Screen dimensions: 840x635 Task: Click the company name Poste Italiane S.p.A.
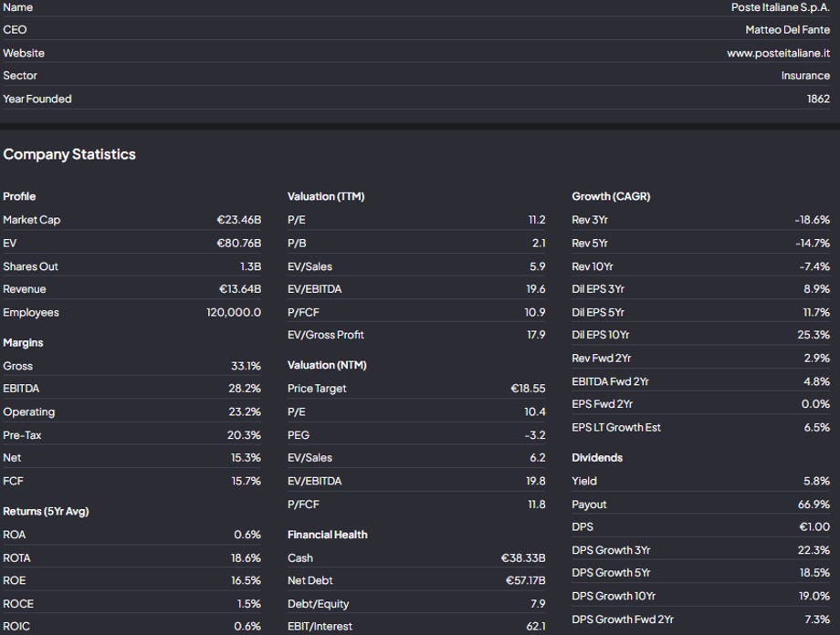click(x=780, y=7)
